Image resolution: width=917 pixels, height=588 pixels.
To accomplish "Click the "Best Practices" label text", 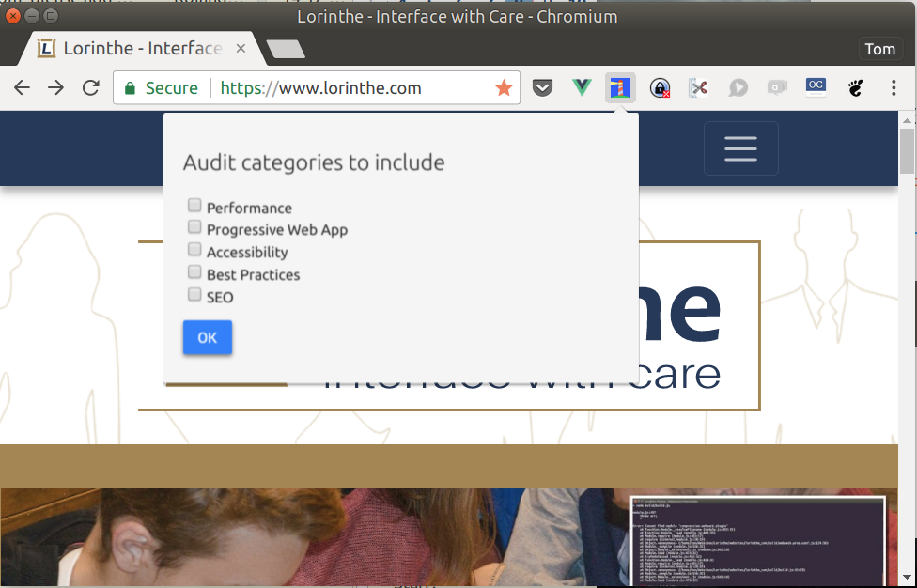I will (x=254, y=274).
